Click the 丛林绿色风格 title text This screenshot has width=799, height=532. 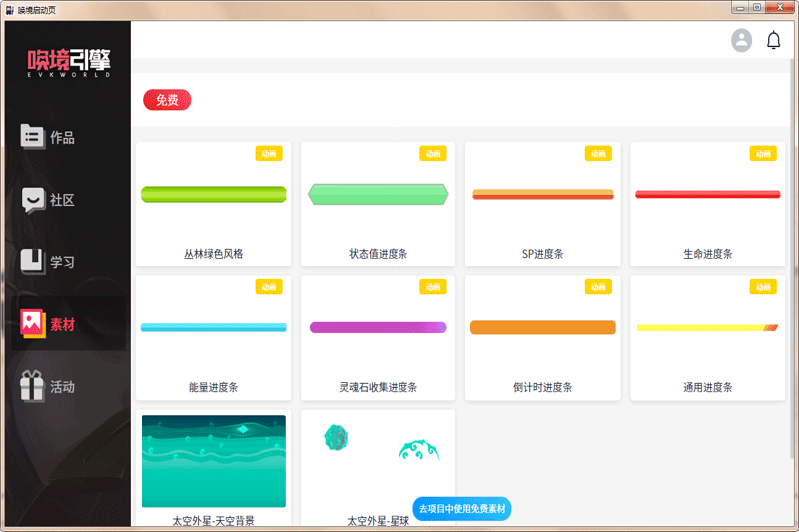click(x=214, y=254)
